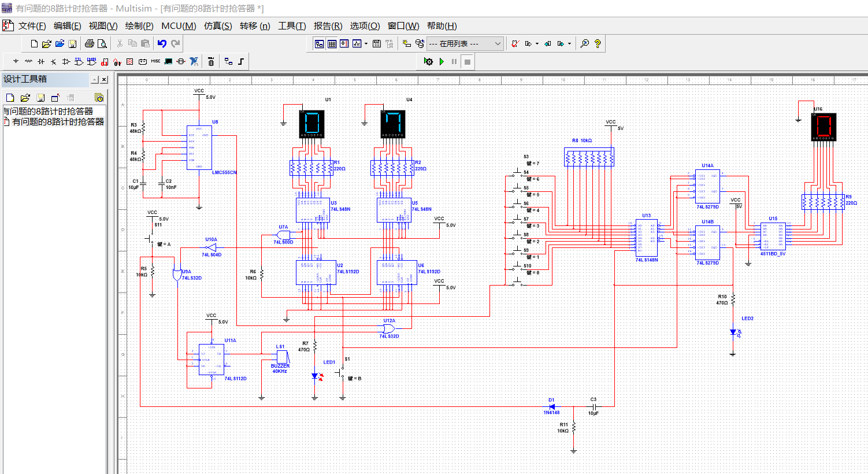Toggle the grapher view button
Viewport: 868px width, 474px height.
(357, 43)
